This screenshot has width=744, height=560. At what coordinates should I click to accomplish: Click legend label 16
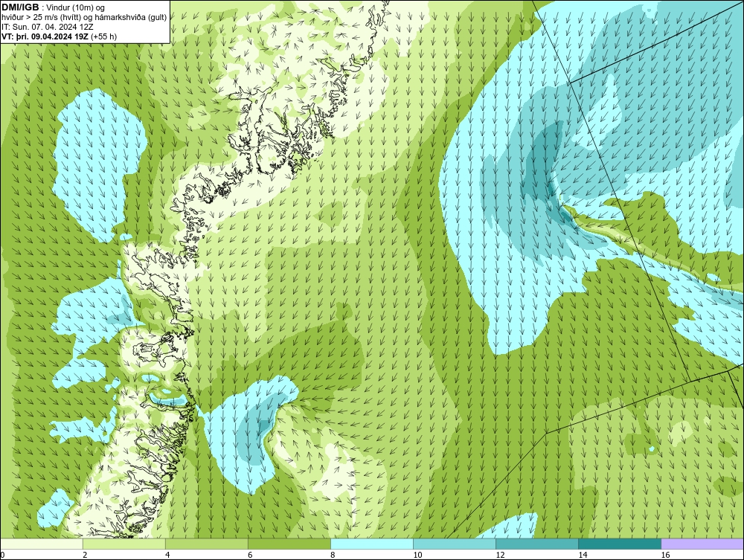pos(664,555)
